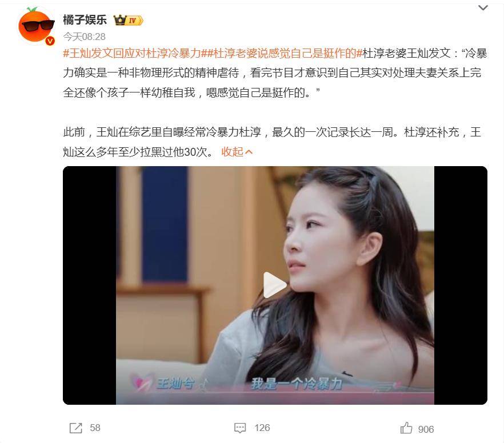Click the like count 906

pos(426,429)
